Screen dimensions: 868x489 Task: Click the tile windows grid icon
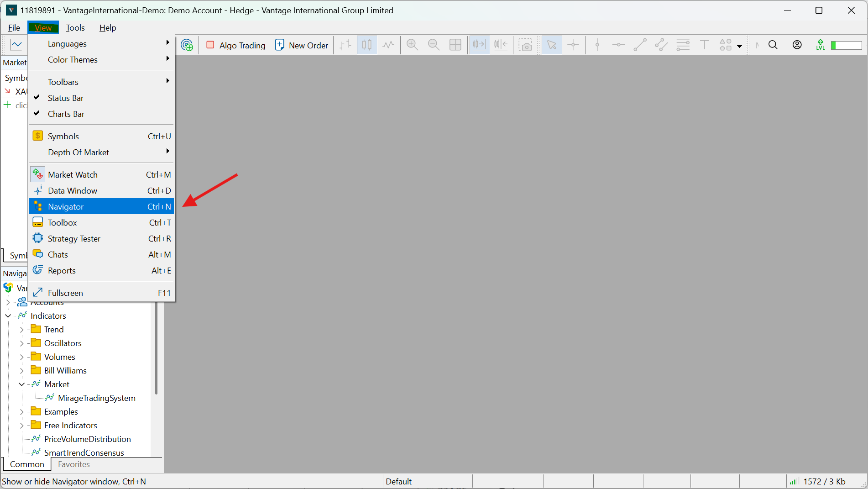[x=455, y=45]
